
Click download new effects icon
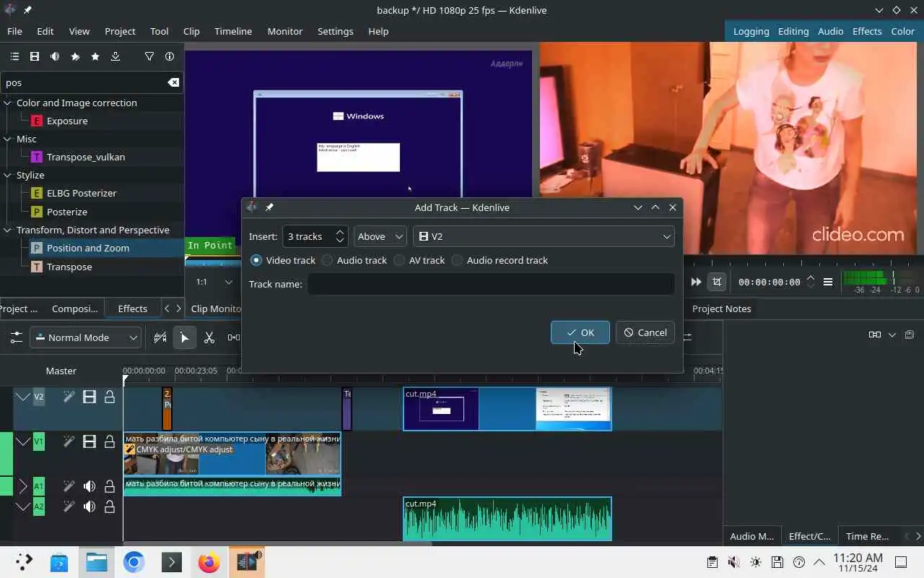click(x=115, y=56)
